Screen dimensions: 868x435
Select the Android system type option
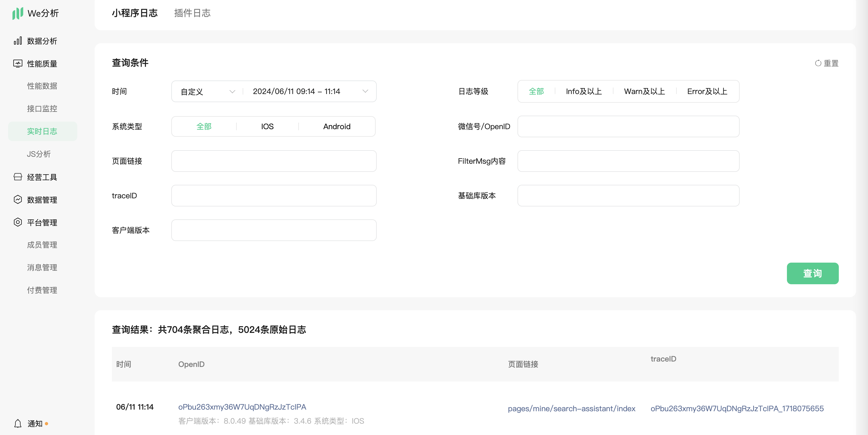[337, 126]
